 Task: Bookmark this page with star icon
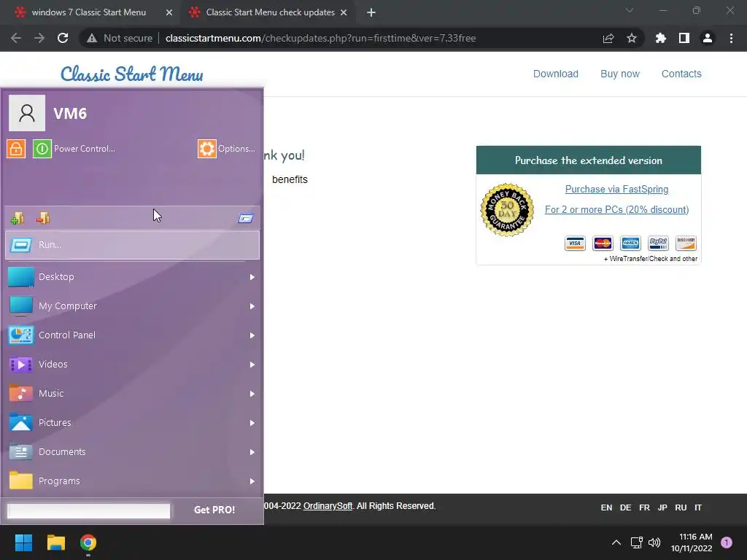pyautogui.click(x=632, y=38)
